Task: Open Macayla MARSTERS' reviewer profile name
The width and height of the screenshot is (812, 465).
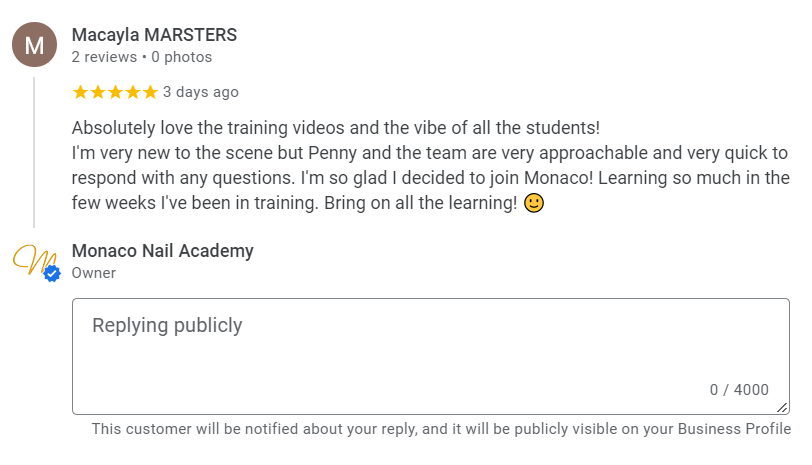Action: (154, 35)
